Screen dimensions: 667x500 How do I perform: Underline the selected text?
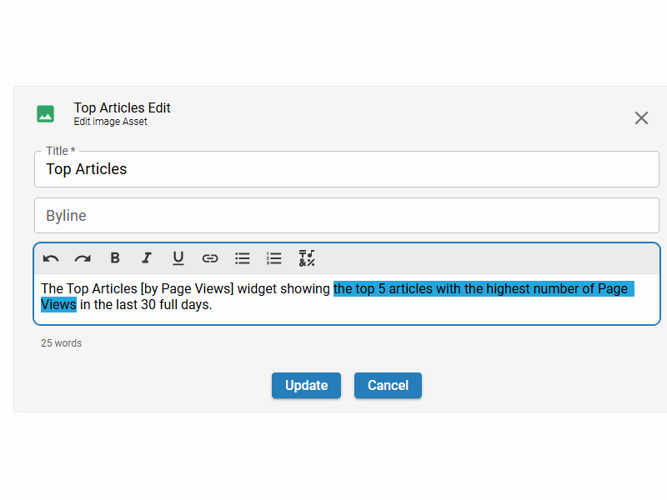[178, 258]
